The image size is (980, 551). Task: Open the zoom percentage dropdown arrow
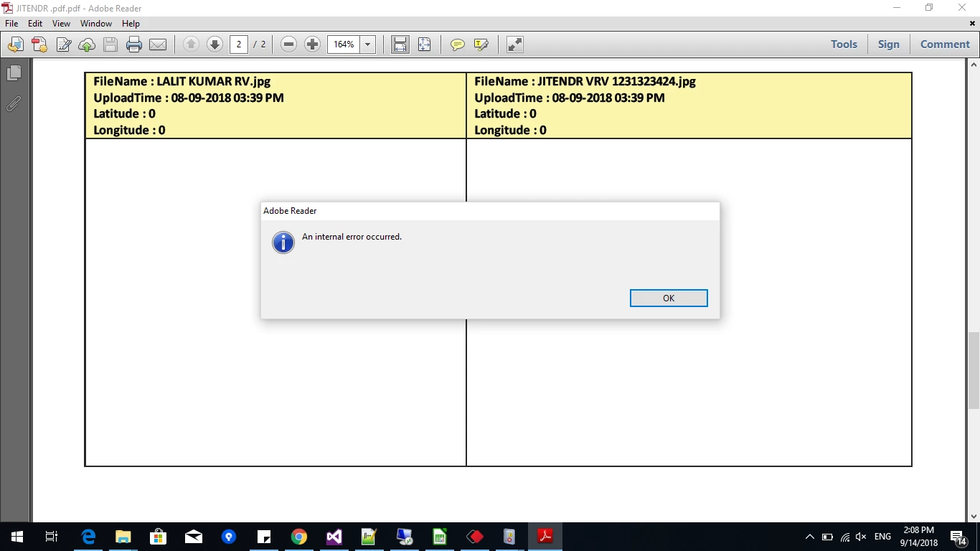(367, 44)
